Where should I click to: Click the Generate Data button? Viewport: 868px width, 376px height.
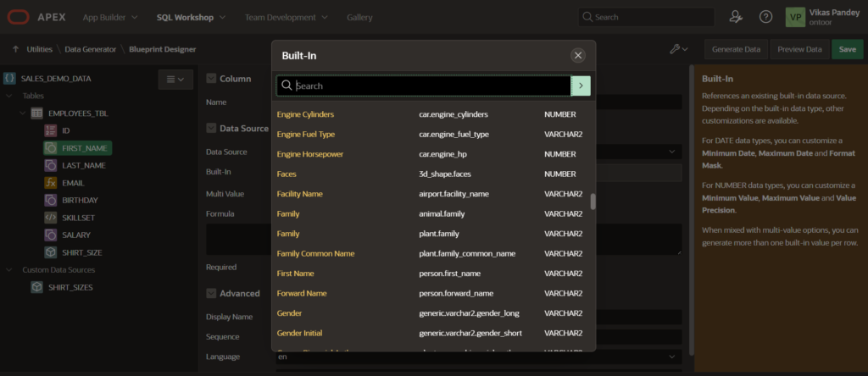point(736,49)
